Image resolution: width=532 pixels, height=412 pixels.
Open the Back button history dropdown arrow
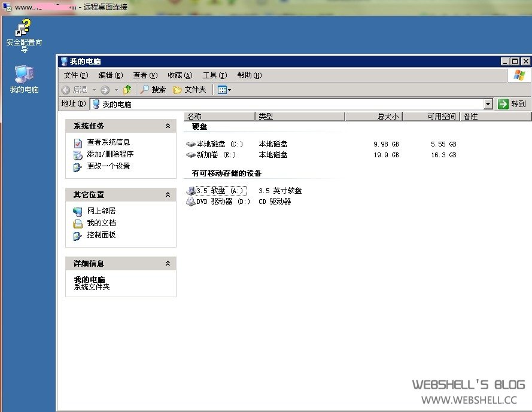click(95, 90)
